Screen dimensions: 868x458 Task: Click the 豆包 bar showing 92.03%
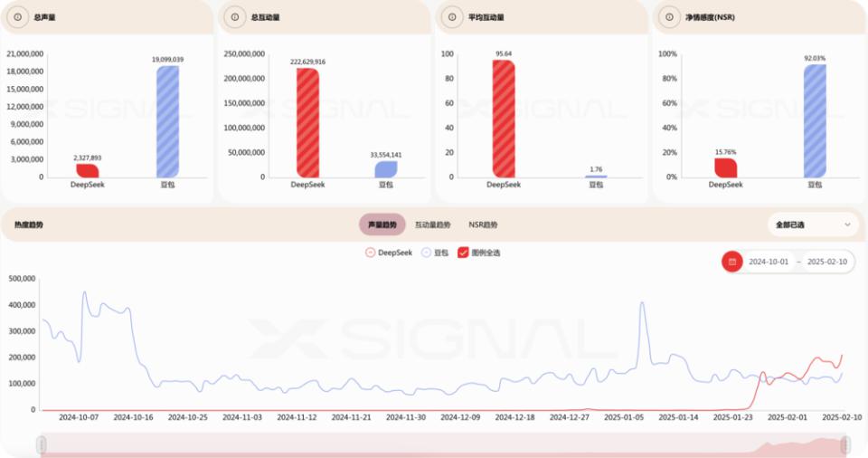click(x=815, y=121)
